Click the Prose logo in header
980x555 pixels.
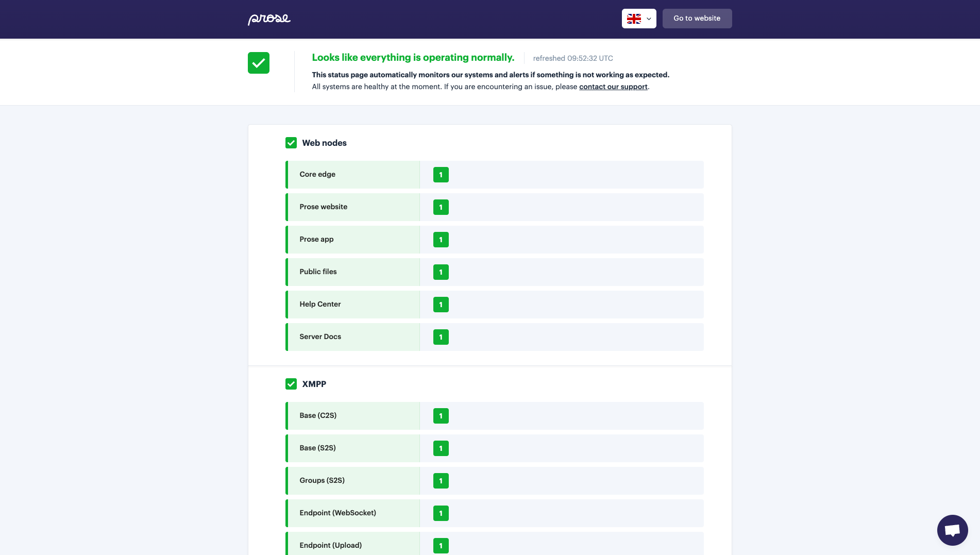(269, 19)
